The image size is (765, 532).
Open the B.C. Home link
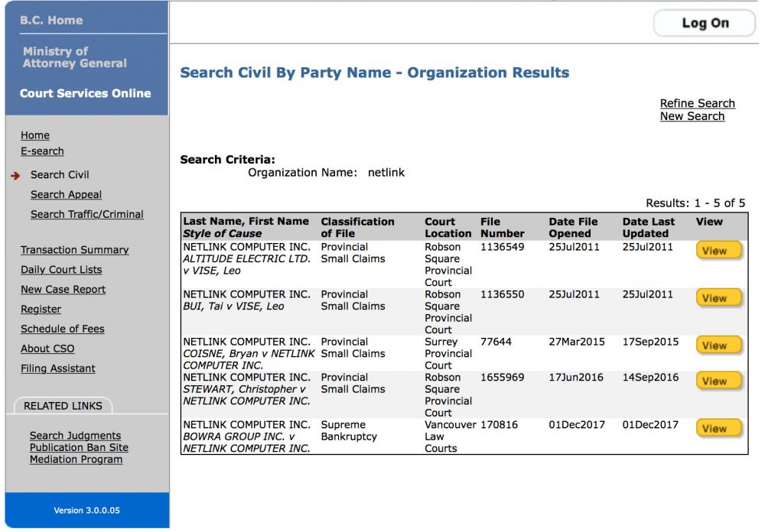tap(51, 21)
